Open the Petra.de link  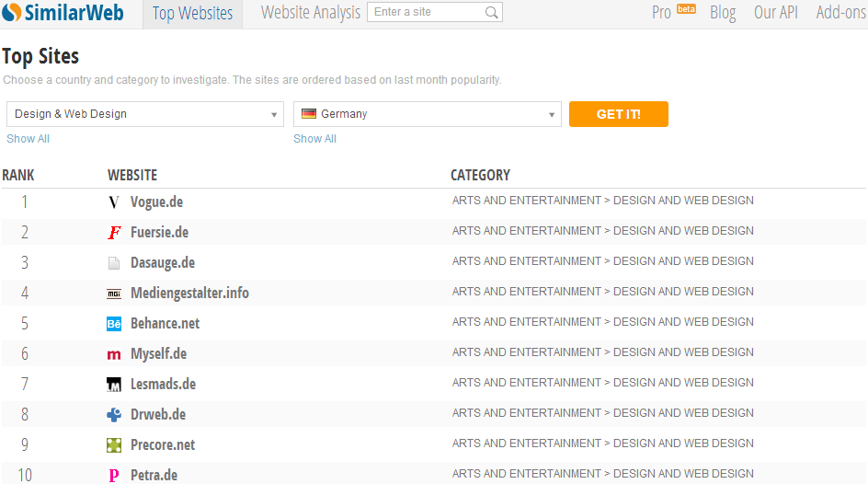(x=154, y=475)
